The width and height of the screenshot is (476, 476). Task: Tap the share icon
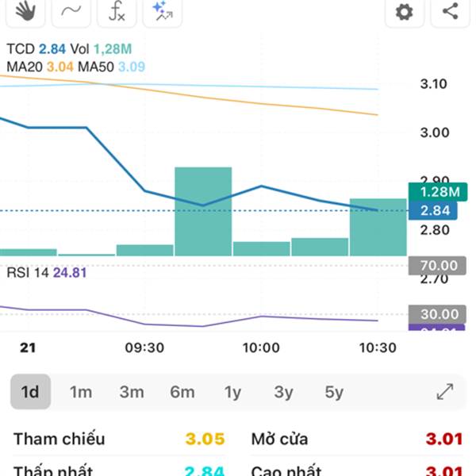click(x=450, y=12)
